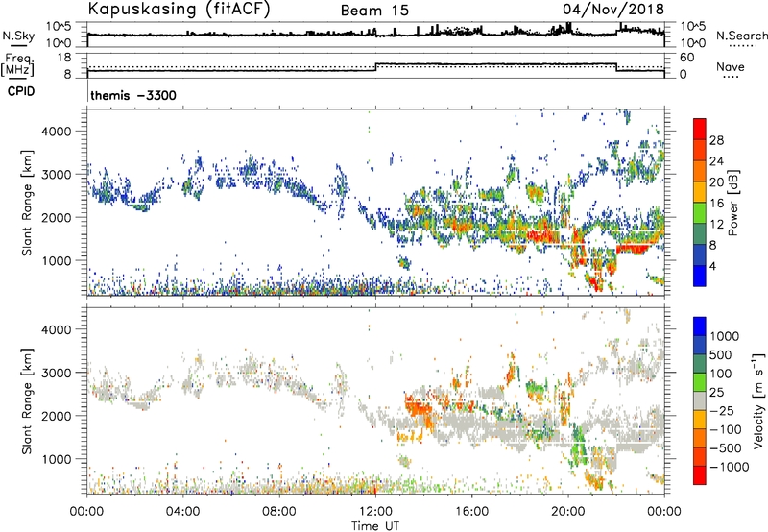768x532 pixels.
Task: Click the "20:00" time tick label
Action: pos(568,512)
